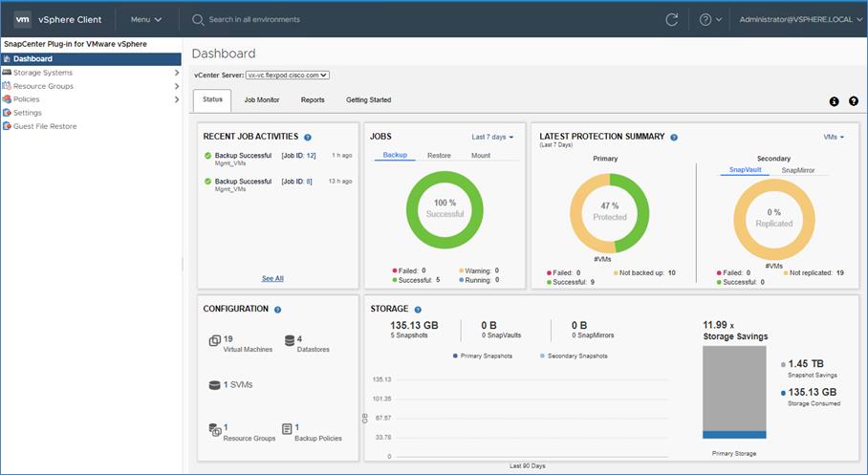The height and width of the screenshot is (475, 868).
Task: Open Guest File Restore in sidebar
Action: point(45,126)
